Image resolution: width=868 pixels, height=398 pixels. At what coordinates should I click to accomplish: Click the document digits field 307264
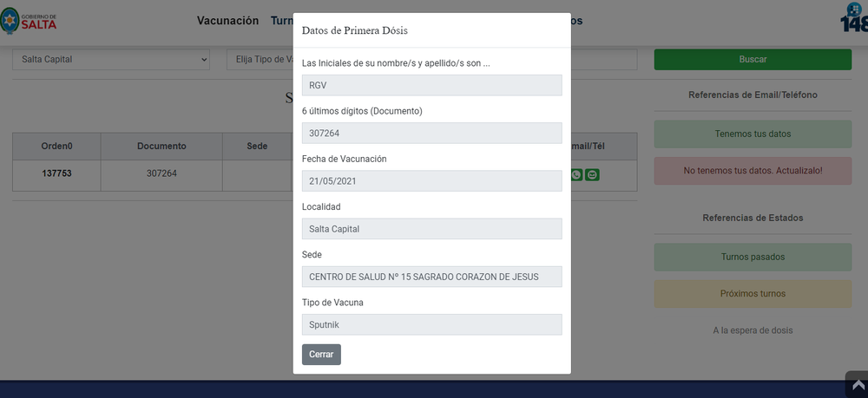click(x=431, y=134)
